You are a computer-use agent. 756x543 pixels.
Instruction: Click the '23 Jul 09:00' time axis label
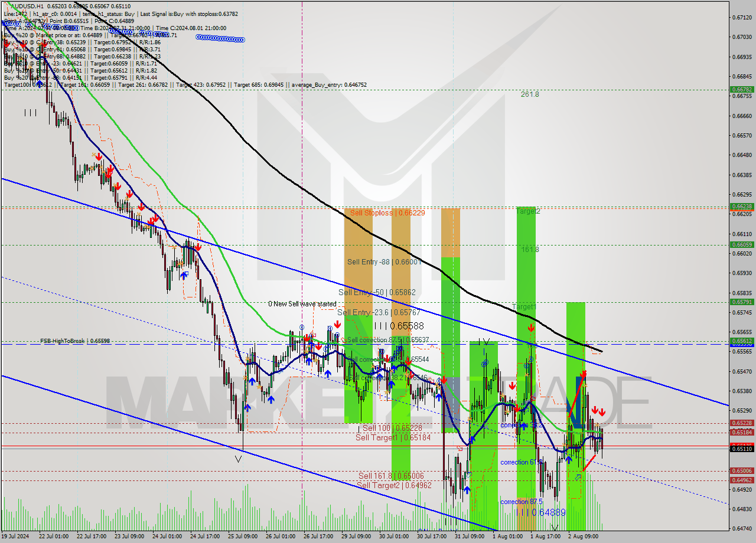pyautogui.click(x=128, y=537)
